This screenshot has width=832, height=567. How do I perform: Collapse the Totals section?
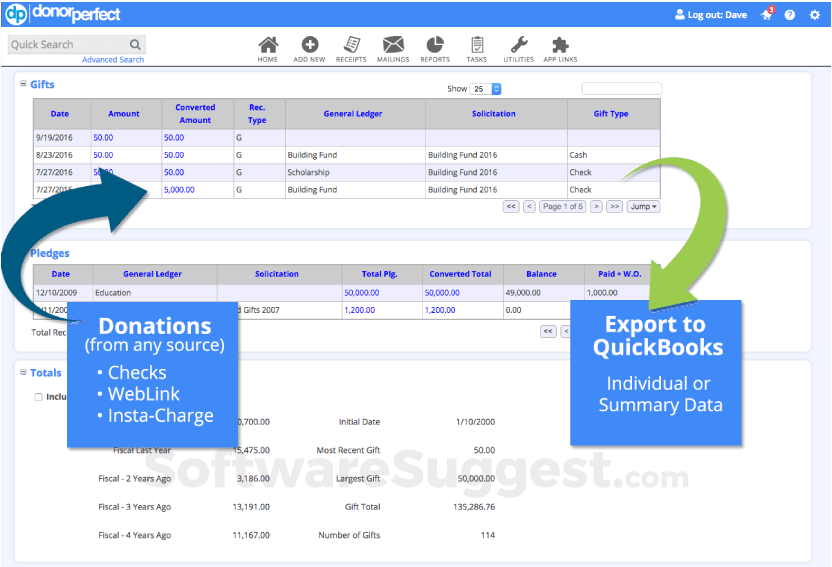click(23, 372)
